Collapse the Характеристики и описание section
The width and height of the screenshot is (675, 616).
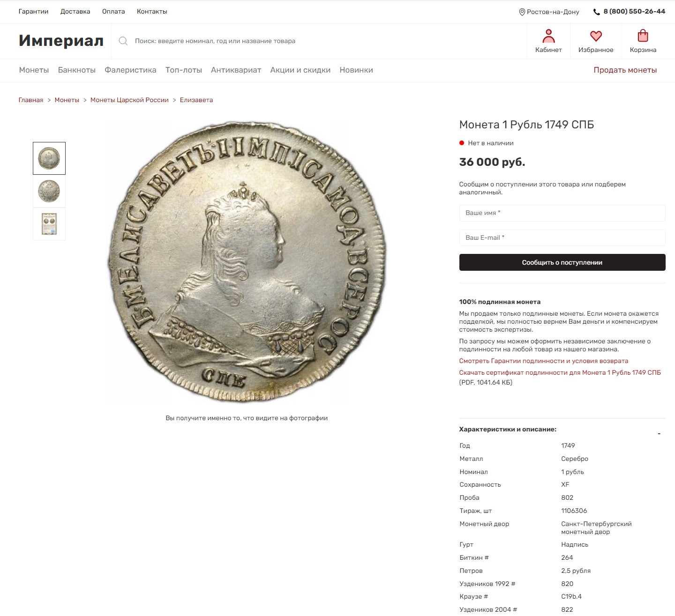coord(659,434)
